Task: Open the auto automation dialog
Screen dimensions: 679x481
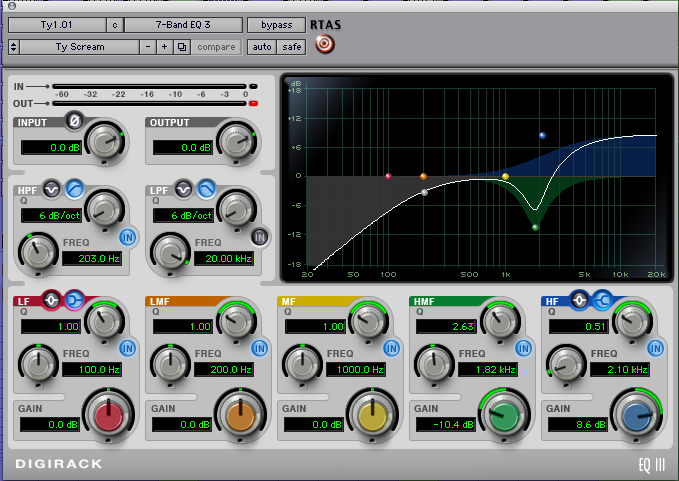Action: (x=262, y=47)
